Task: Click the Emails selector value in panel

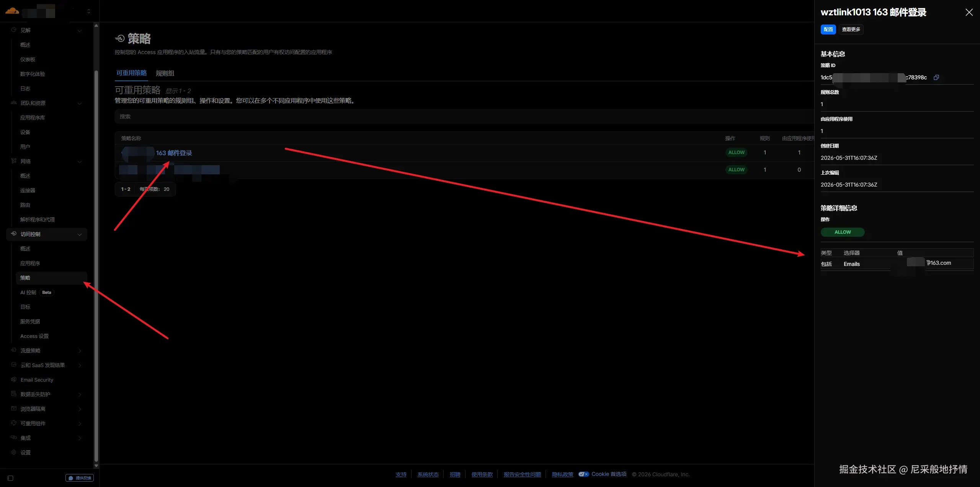Action: [851, 264]
